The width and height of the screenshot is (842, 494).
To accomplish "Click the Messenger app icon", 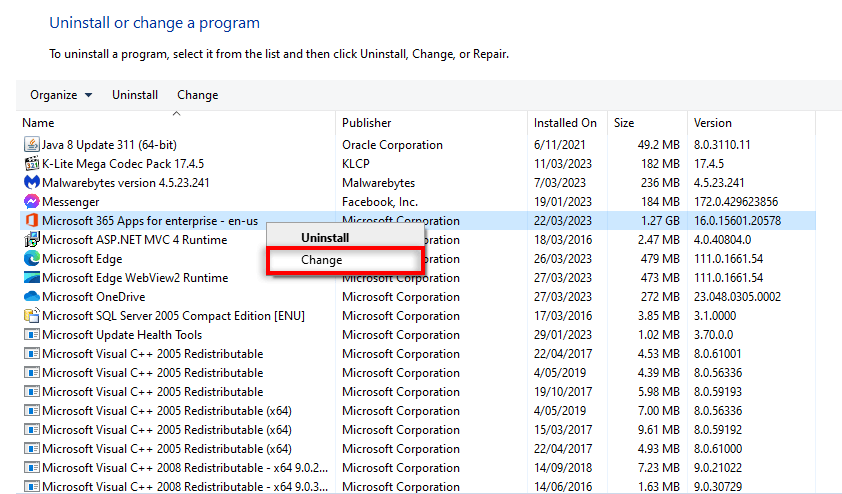I will (31, 202).
